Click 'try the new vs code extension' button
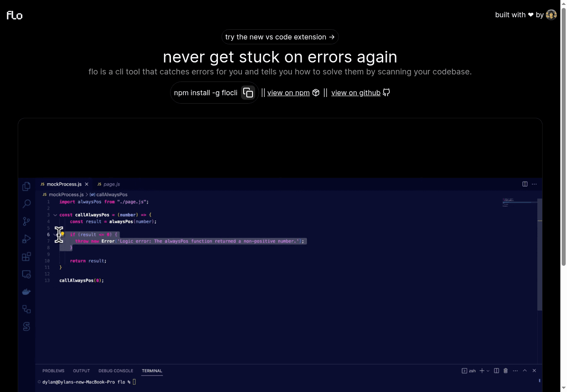 (x=280, y=37)
